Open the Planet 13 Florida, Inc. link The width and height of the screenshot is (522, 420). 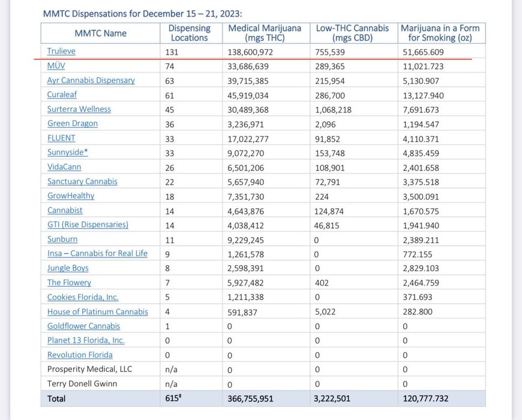tap(86, 340)
